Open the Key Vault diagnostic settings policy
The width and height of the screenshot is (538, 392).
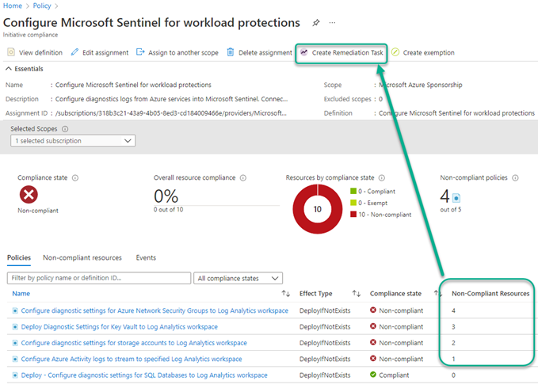coord(119,326)
